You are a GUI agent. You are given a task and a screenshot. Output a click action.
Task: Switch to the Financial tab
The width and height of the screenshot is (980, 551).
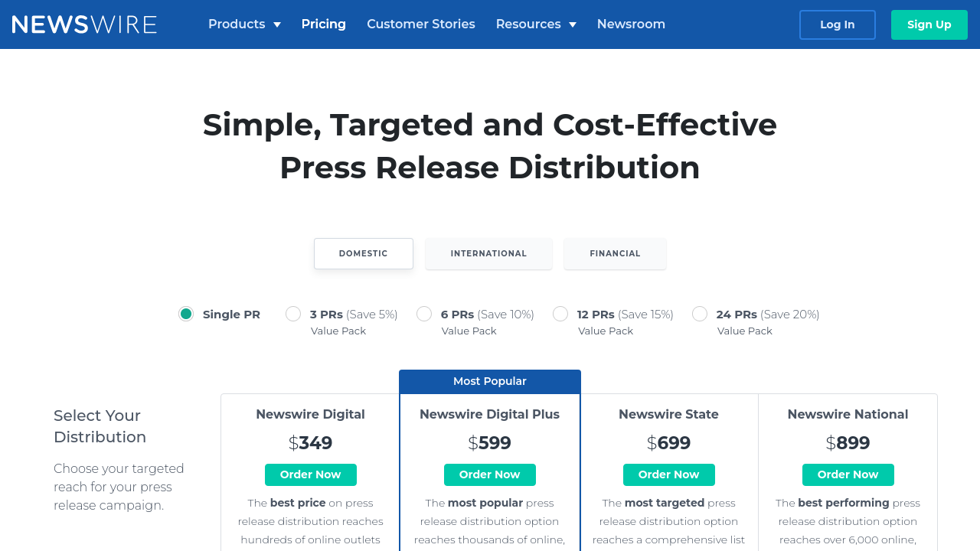click(616, 253)
